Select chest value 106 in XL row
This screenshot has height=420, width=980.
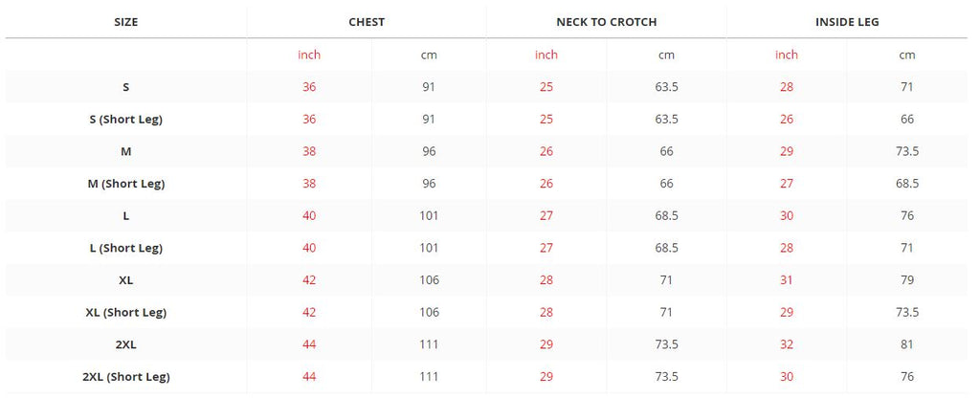[429, 280]
